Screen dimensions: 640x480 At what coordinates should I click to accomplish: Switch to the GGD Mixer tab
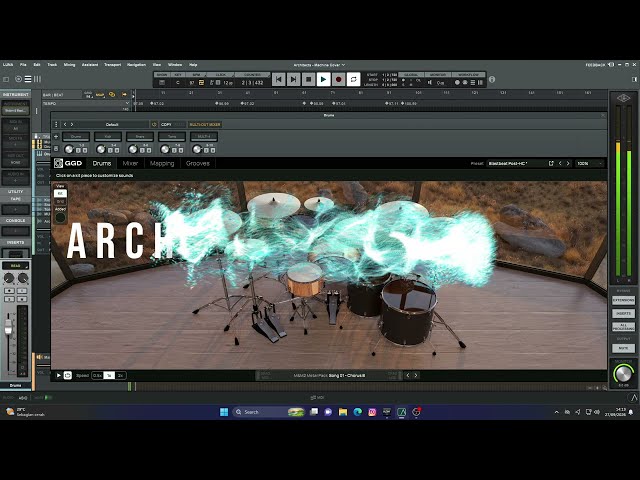click(x=130, y=163)
